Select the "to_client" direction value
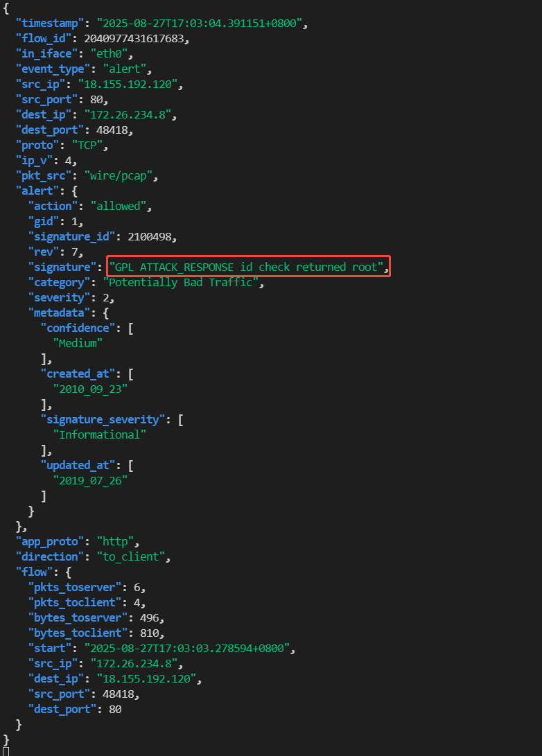Viewport: 542px width, 756px height. (137, 556)
